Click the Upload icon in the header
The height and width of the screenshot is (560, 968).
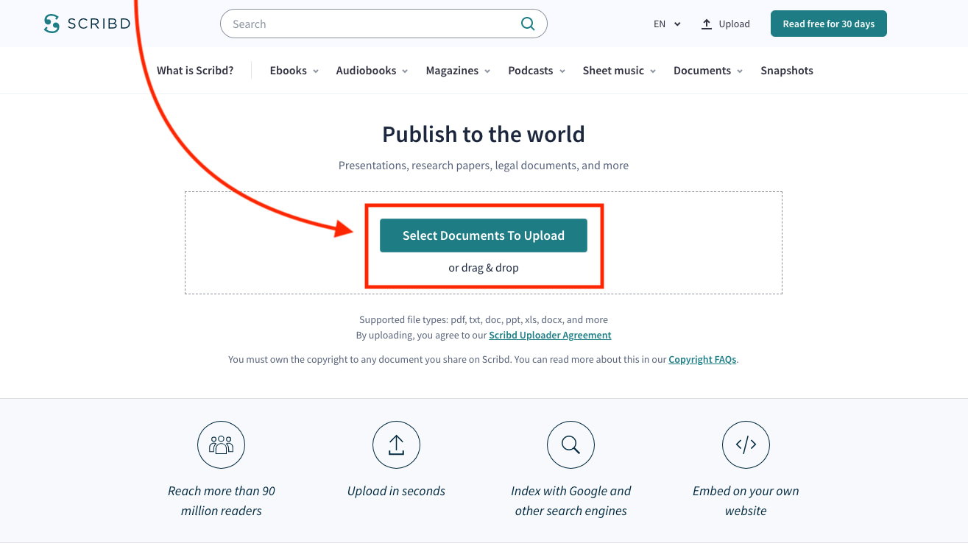tap(707, 23)
